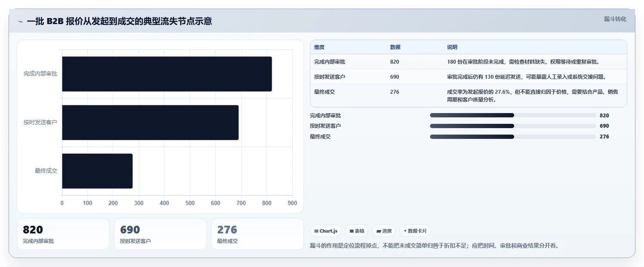Click the 按时发送客户 axis label on the chart
Screen dimensions: 644x267
pyautogui.click(x=40, y=123)
